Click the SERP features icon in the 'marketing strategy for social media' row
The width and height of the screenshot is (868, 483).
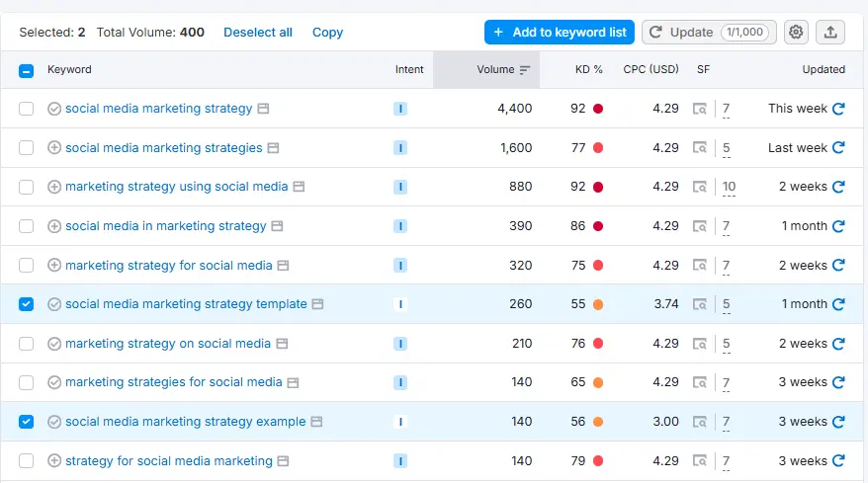click(700, 266)
